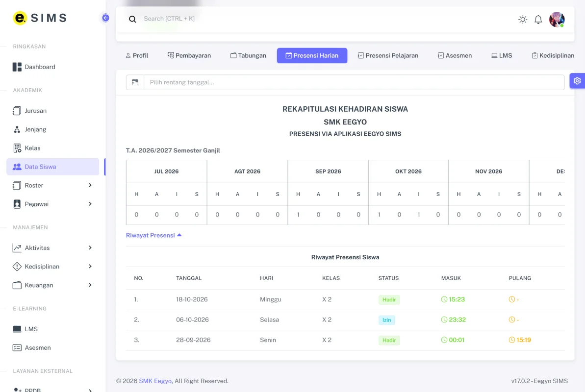Click the date range picker field
Viewport: 585px width, 392px height.
click(354, 82)
